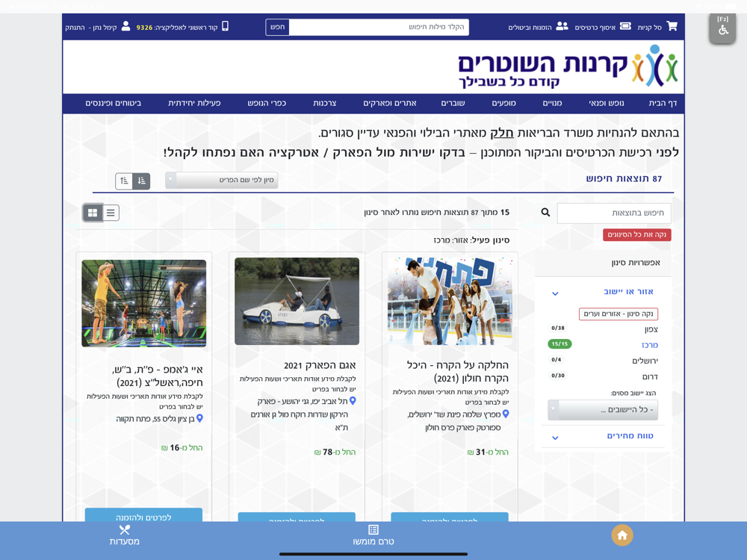
Task: Open the sort by item name dropdown
Action: 222,180
